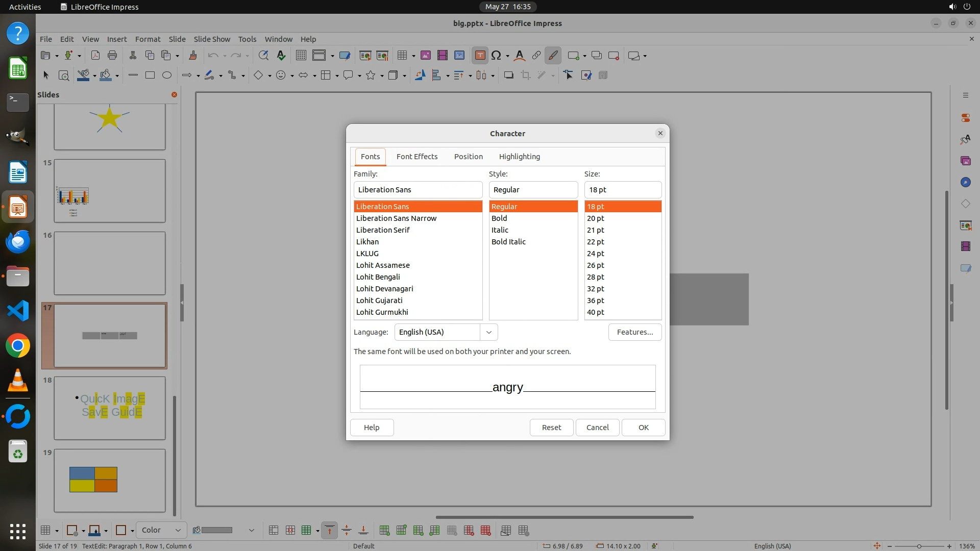Toggle Align Top in table toolbar
The height and width of the screenshot is (551, 980).
(329, 531)
